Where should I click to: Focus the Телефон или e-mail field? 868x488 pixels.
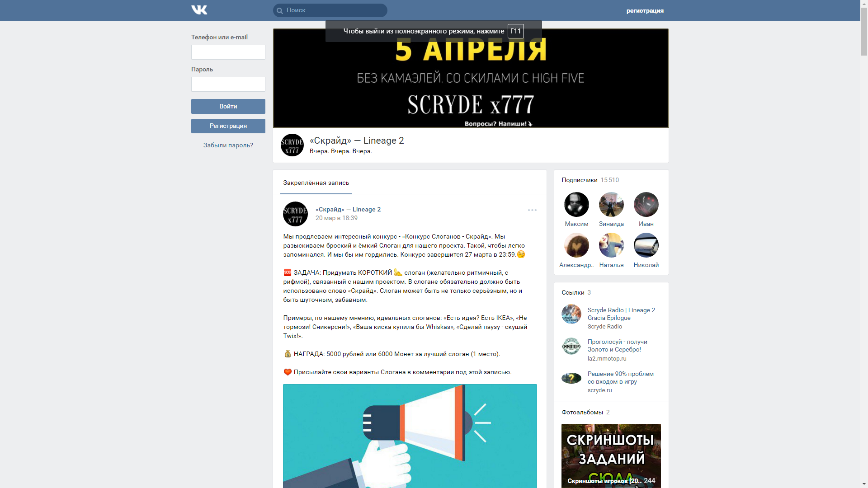coord(228,52)
